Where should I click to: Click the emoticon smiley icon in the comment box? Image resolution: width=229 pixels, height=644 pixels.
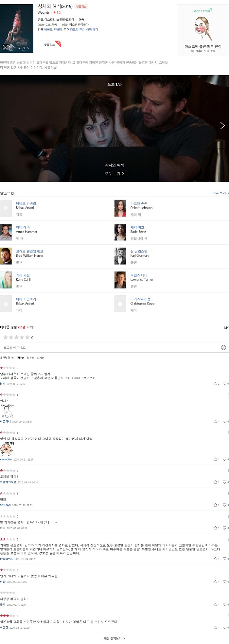coord(223,347)
